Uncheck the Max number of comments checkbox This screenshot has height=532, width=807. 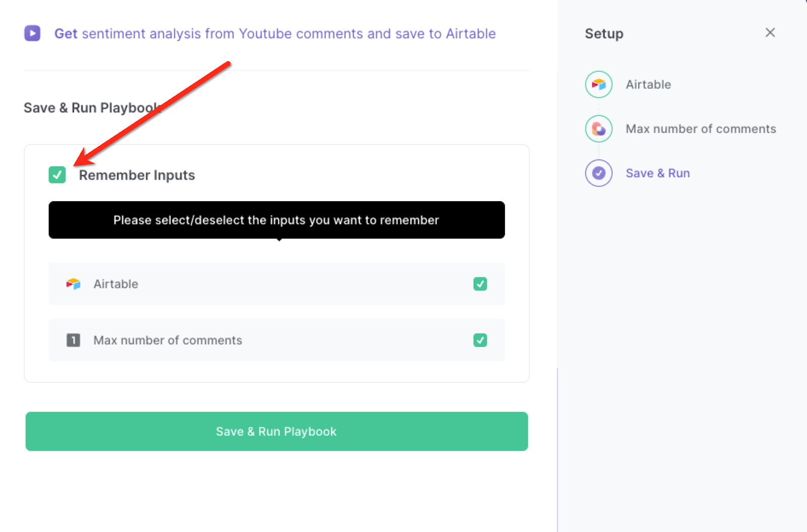point(480,340)
